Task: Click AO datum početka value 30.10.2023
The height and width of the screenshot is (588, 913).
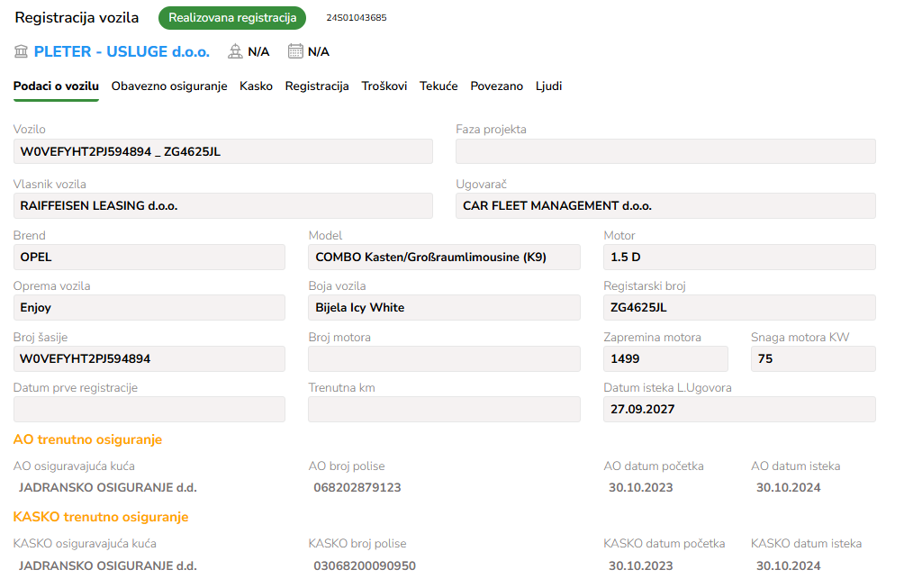Action: click(640, 487)
